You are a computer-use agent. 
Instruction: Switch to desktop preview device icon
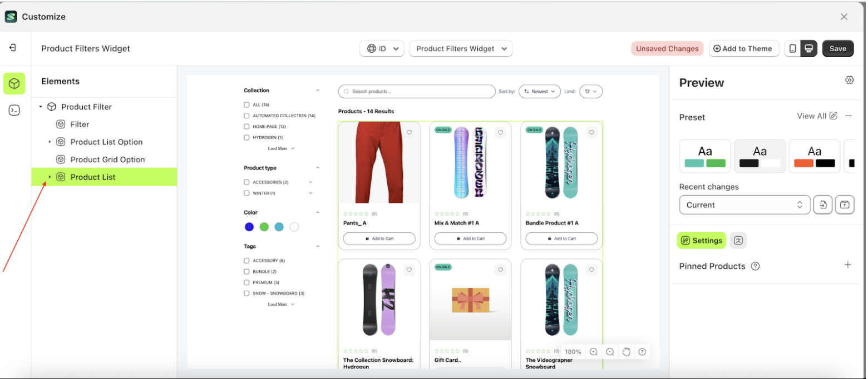[808, 48]
